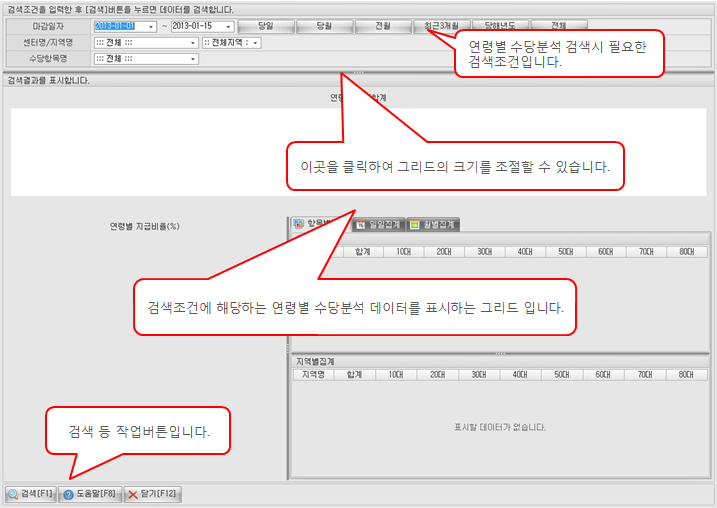Viewport: 717px width, 508px height.
Task: Open the start date 2013-01-01 dropdown
Action: [x=151, y=26]
